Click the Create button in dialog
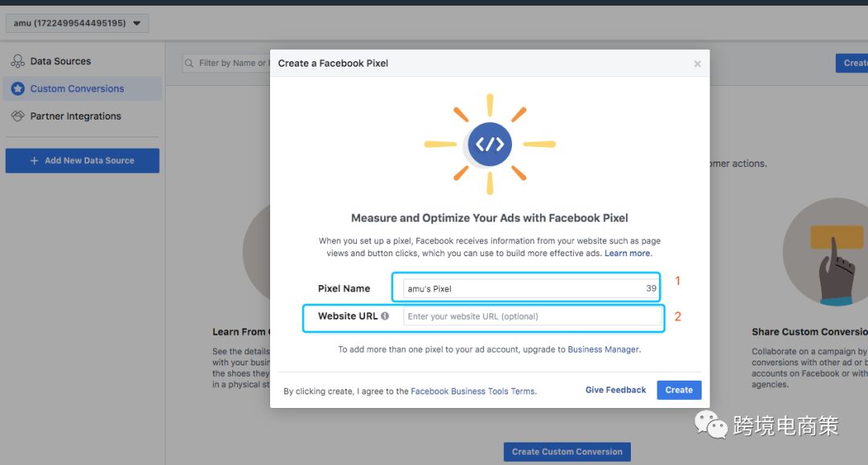Screen dimensions: 868x465 pyautogui.click(x=679, y=390)
